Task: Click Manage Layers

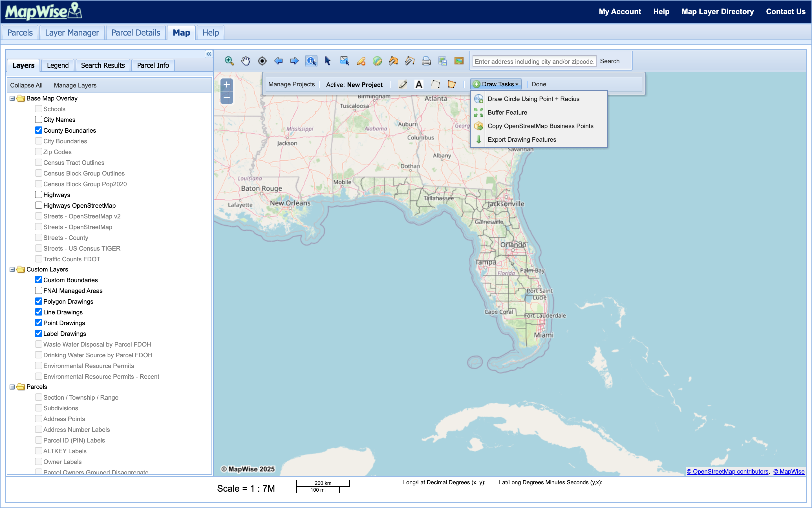Action: pyautogui.click(x=75, y=85)
